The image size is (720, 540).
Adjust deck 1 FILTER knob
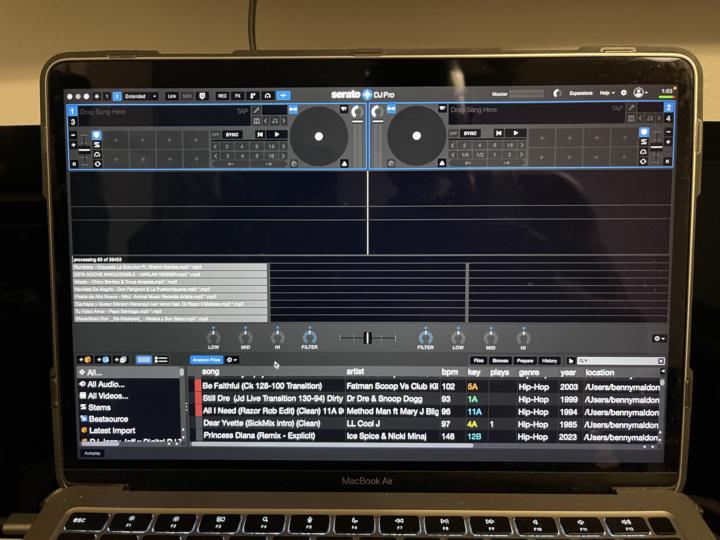[x=309, y=338]
